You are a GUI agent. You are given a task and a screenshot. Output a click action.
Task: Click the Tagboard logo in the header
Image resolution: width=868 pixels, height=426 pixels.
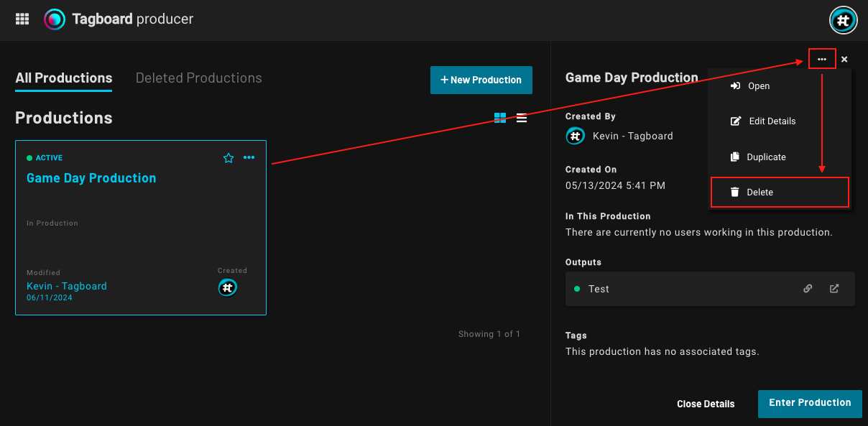pos(53,19)
